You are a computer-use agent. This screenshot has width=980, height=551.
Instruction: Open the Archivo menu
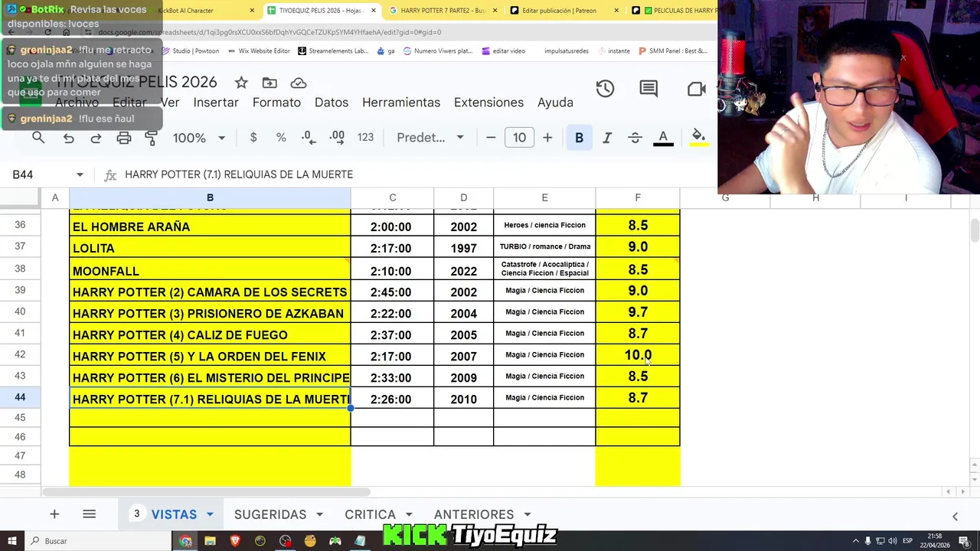click(77, 103)
